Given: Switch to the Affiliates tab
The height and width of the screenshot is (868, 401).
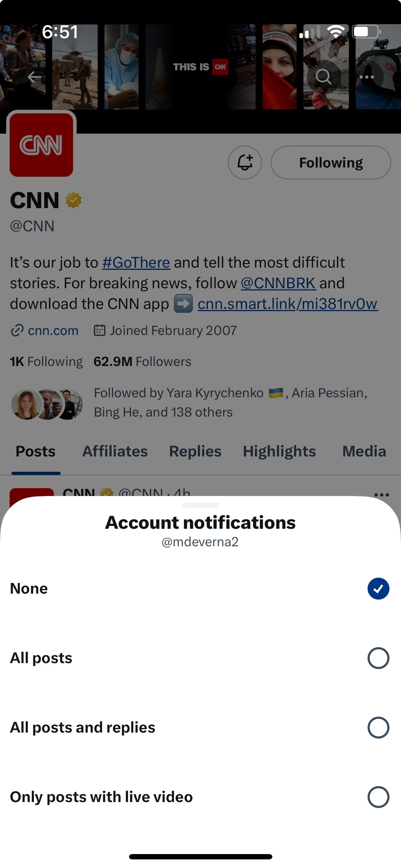Looking at the screenshot, I should (115, 451).
